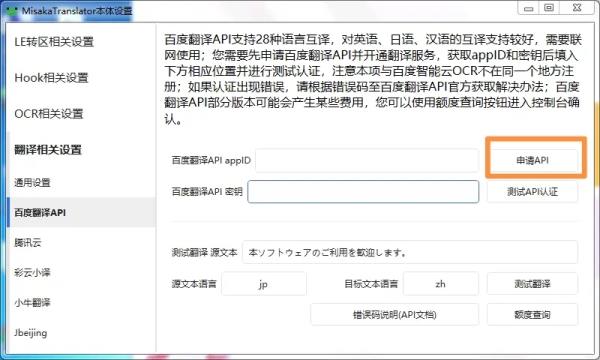This screenshot has height=360, width=600.
Task: Open 通用设置 sub-item
Action: (32, 182)
